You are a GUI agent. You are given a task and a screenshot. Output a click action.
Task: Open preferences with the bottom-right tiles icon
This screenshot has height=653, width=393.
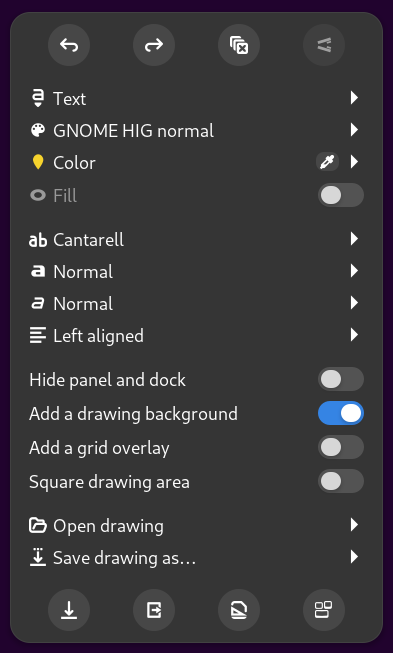[x=324, y=610]
